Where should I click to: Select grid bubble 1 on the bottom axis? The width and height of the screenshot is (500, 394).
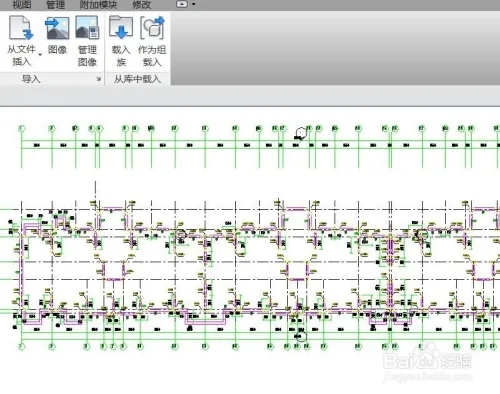(x=22, y=347)
